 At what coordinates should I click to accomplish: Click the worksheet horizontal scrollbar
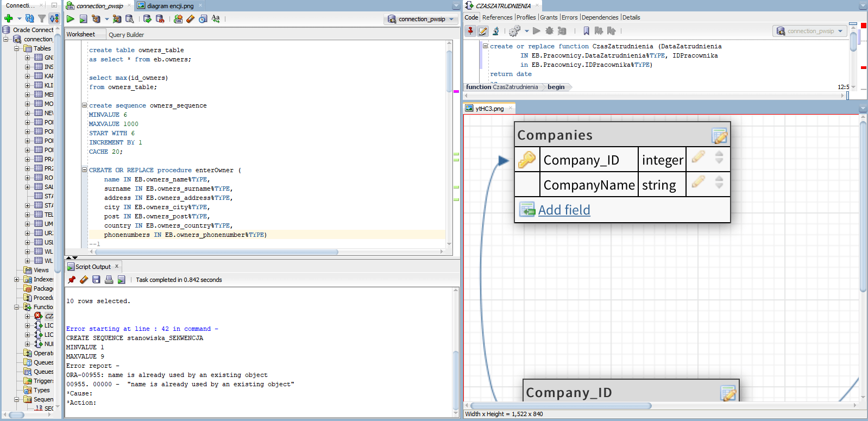(216, 252)
